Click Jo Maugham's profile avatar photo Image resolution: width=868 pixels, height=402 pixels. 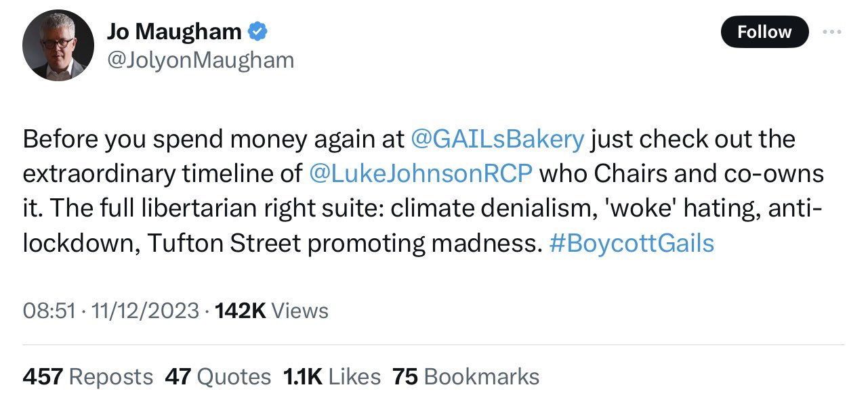(58, 46)
